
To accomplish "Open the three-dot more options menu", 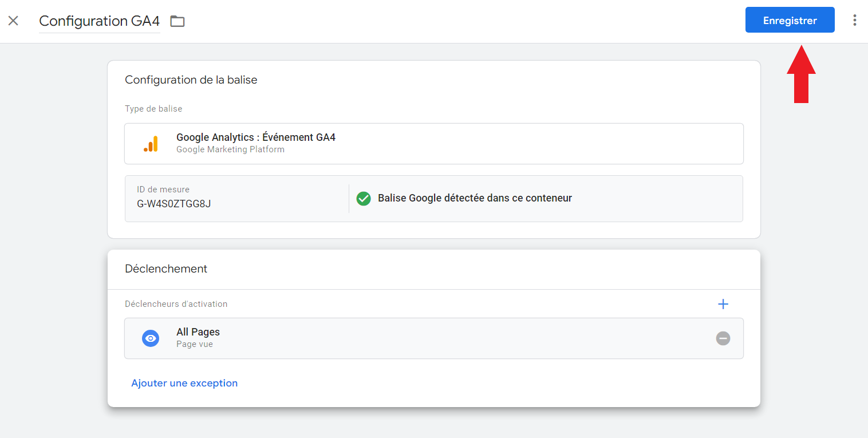I will pyautogui.click(x=854, y=20).
